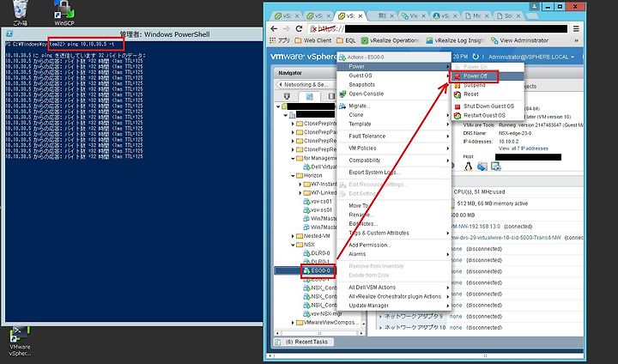
Task: Click the browser address bar
Action: point(438,29)
